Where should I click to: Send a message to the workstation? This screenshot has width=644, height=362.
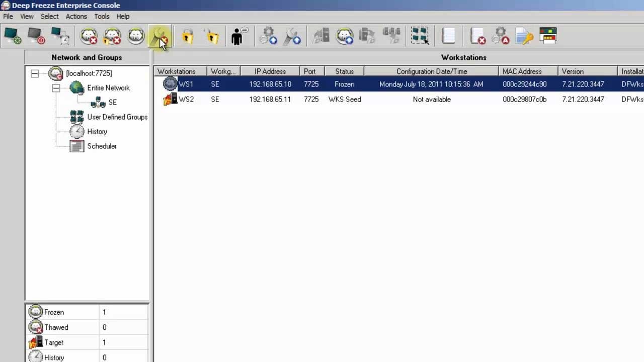237,36
